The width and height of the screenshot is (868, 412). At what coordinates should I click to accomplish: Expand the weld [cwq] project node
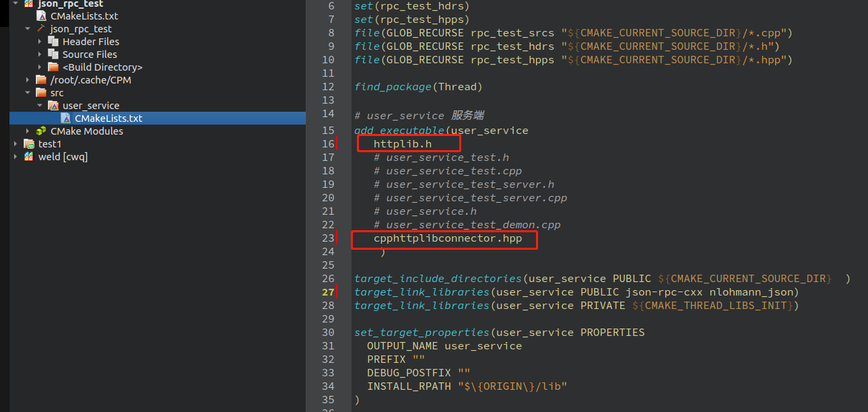pyautogui.click(x=15, y=156)
